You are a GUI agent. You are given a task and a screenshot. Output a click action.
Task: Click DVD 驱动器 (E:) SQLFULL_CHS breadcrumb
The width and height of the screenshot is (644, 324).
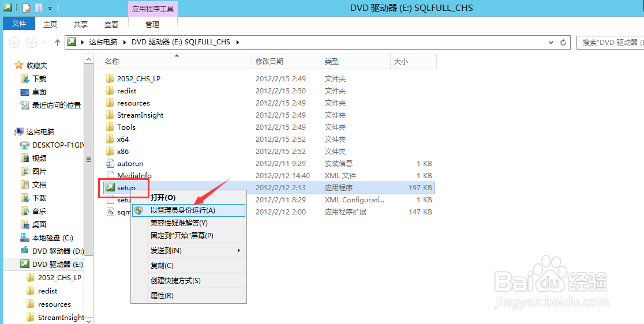(x=181, y=42)
